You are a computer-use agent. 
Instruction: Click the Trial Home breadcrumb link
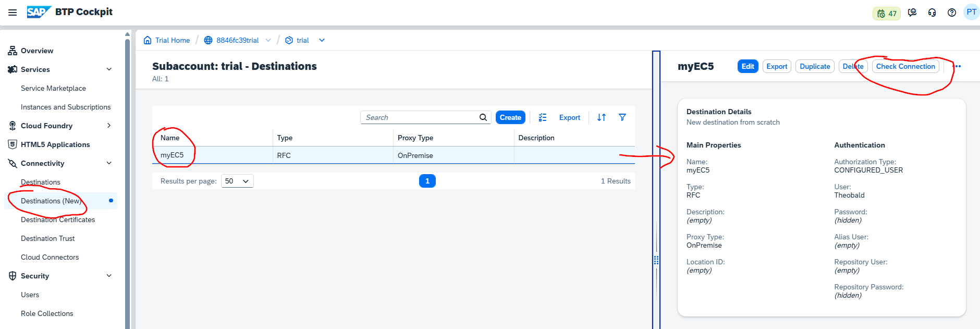[173, 40]
